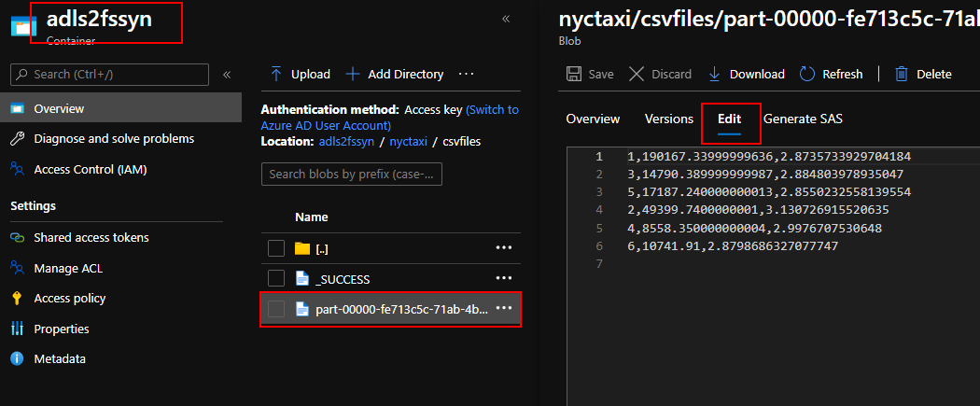Click the Save button
980x406 pixels.
pos(590,75)
